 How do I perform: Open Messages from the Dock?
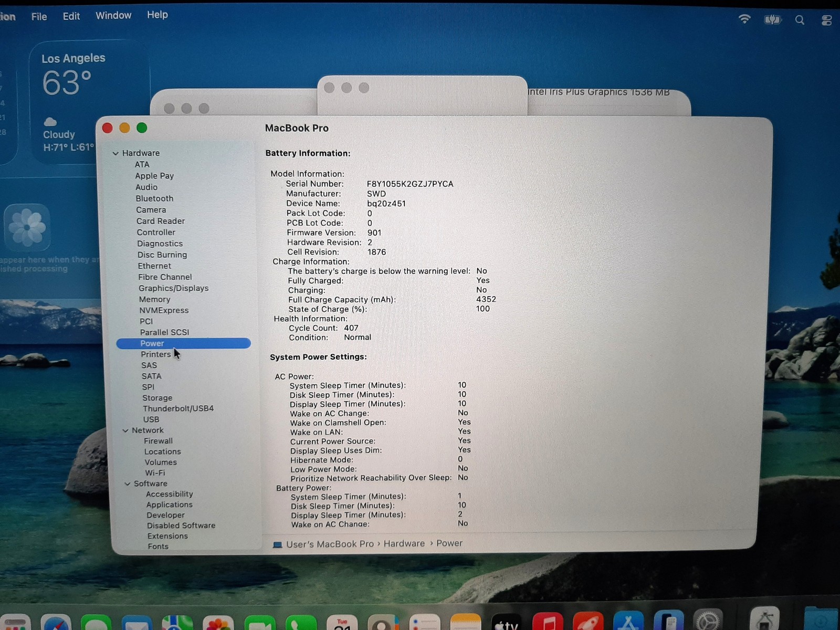click(96, 623)
